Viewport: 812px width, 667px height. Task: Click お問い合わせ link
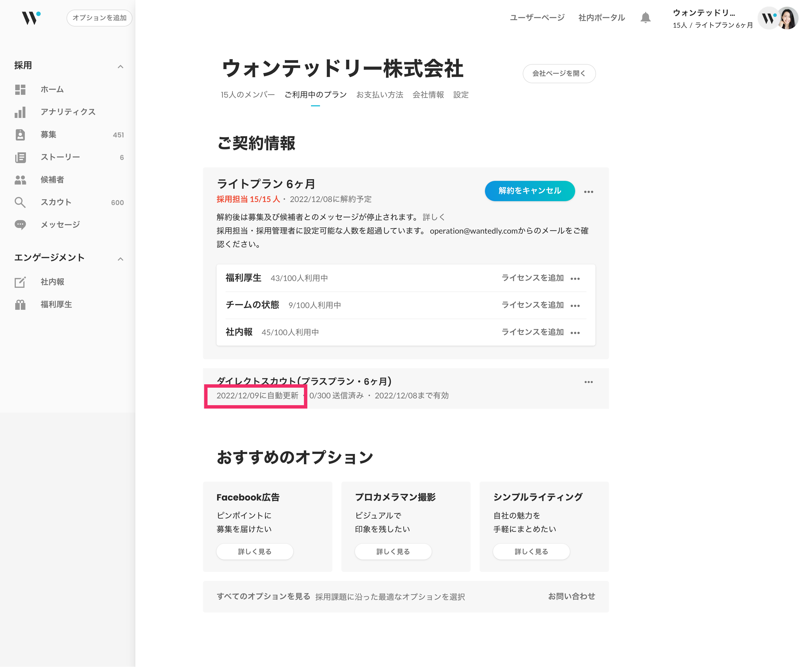point(571,596)
